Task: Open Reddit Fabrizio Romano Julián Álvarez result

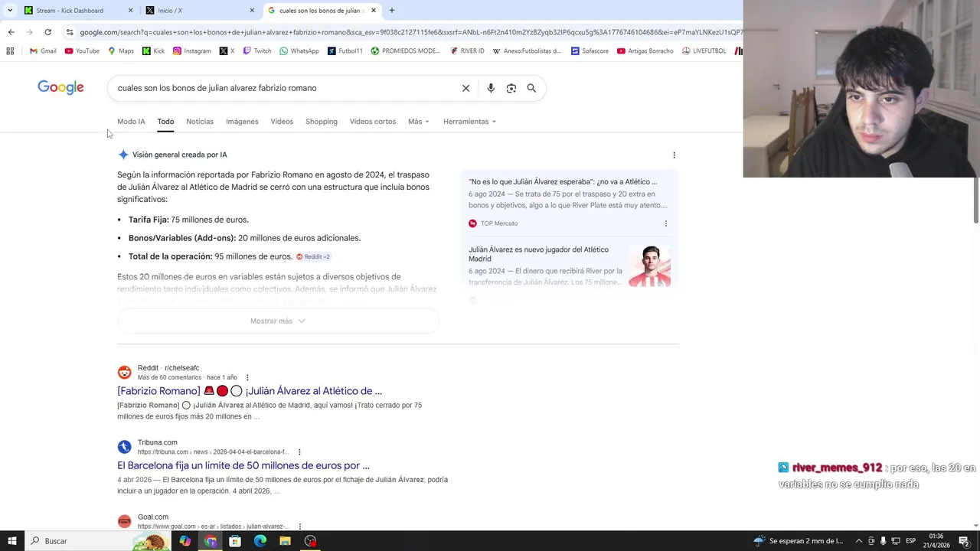Action: [250, 391]
